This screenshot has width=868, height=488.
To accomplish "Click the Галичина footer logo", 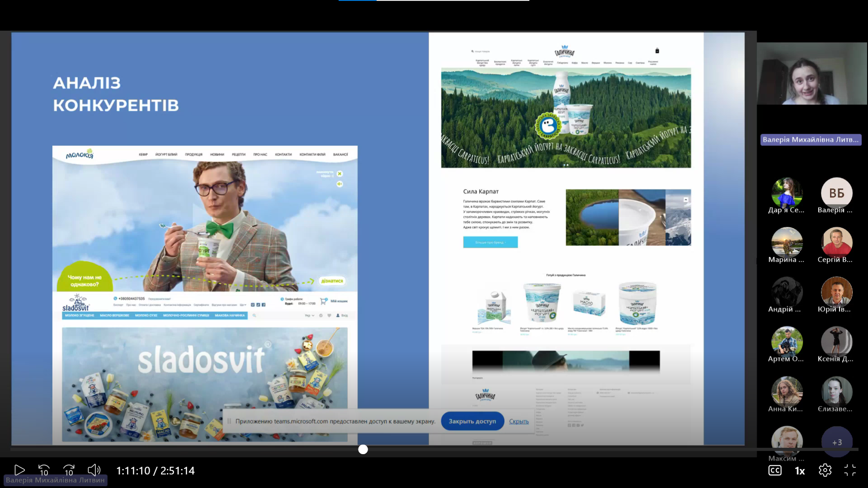I will (x=485, y=395).
